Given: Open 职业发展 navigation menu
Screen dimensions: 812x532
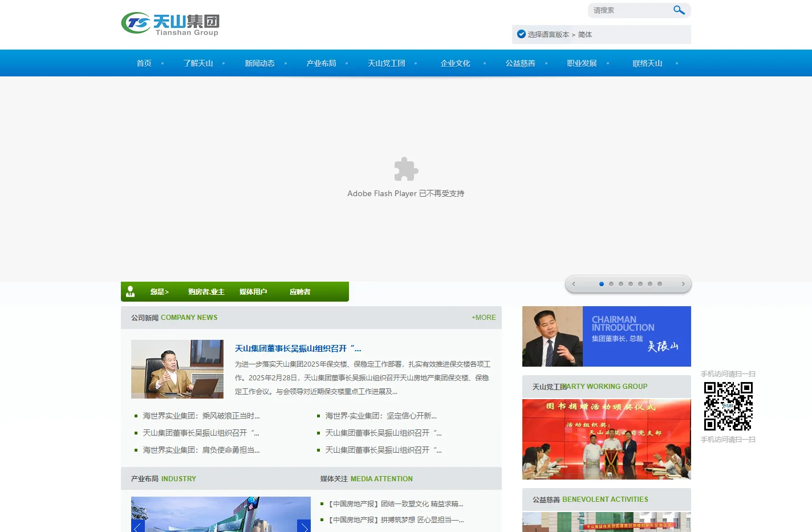Looking at the screenshot, I should click(x=582, y=63).
